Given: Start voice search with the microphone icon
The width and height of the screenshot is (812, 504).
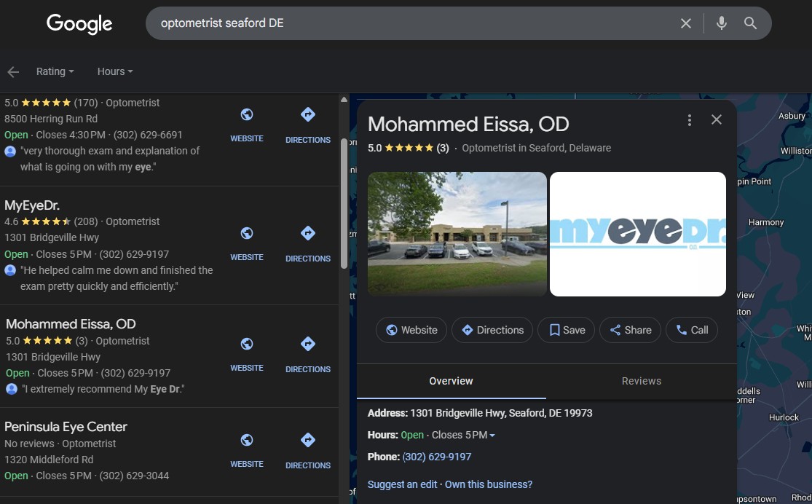Looking at the screenshot, I should pyautogui.click(x=722, y=23).
